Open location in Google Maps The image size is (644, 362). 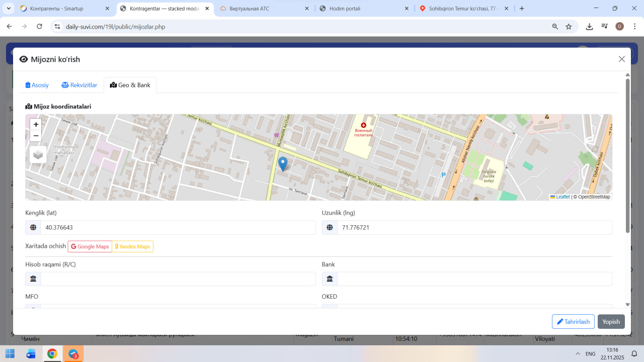(90, 246)
